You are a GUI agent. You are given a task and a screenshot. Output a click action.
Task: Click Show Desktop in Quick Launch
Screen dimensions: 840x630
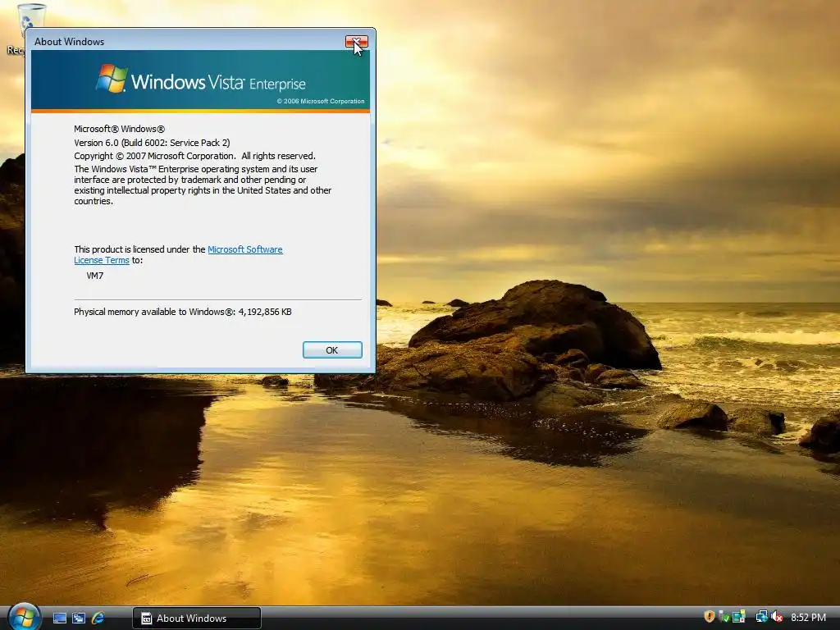[x=60, y=619]
